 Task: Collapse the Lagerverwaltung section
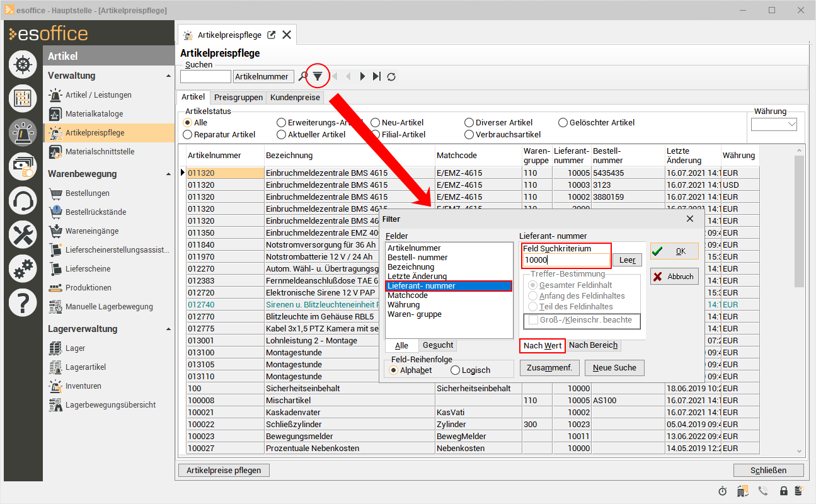168,329
